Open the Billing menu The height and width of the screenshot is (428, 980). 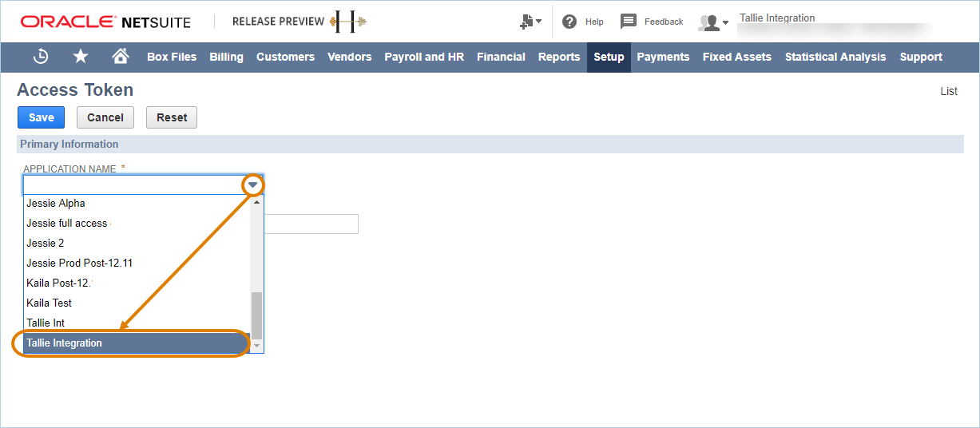click(x=227, y=57)
